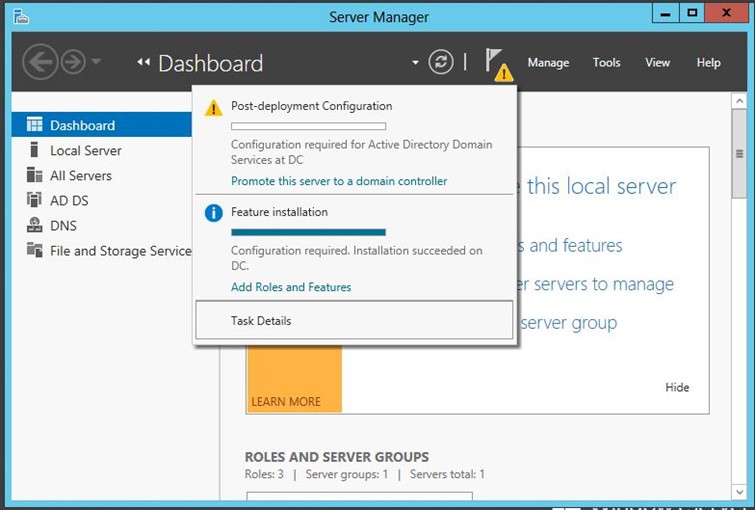Click the 'server group' link
Viewport: 755px width, 510px height.
569,323
